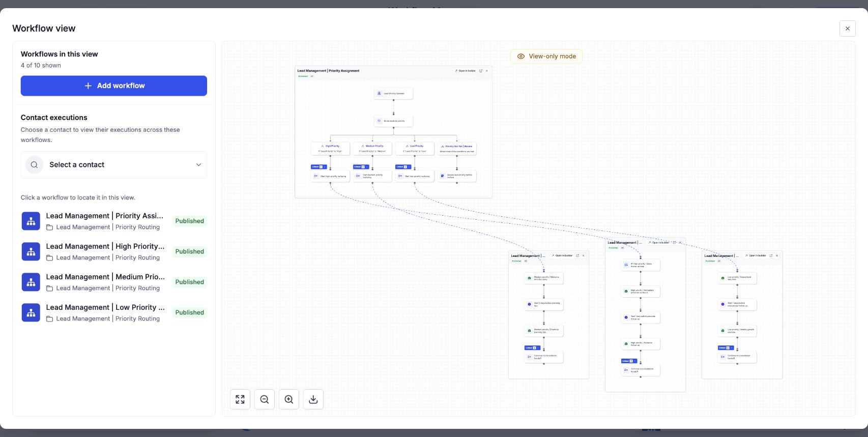Click the High Priority branch condition node
The image size is (868, 437).
click(x=330, y=149)
